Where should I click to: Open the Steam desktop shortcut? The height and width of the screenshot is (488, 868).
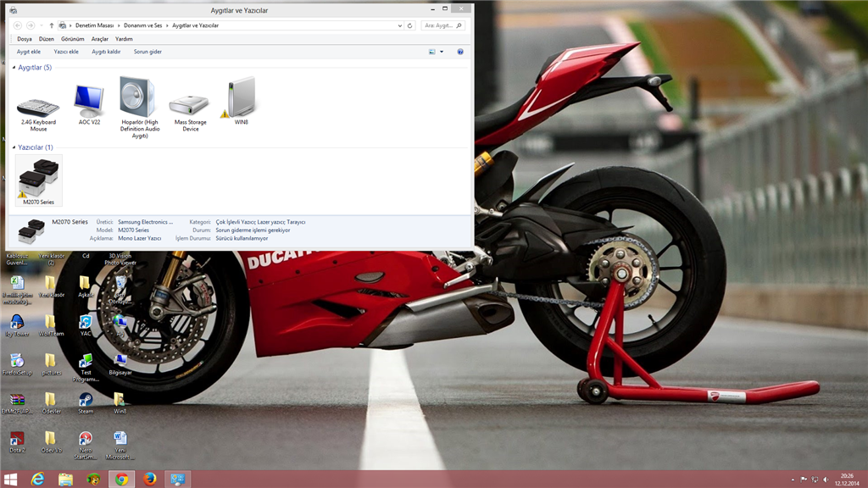[x=86, y=403]
